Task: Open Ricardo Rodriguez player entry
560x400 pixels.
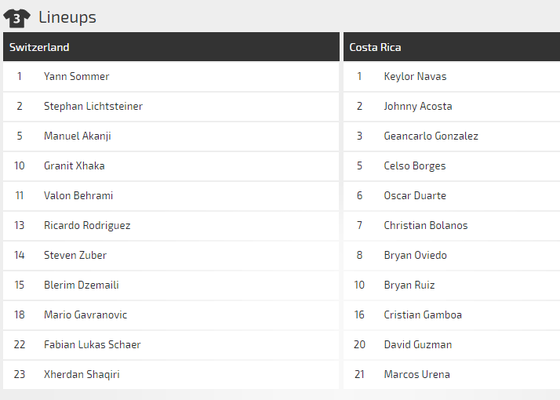Action: coord(171,225)
